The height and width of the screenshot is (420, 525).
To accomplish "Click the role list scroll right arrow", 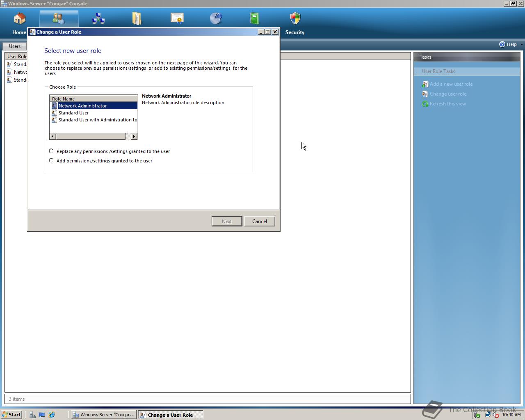I will [134, 136].
